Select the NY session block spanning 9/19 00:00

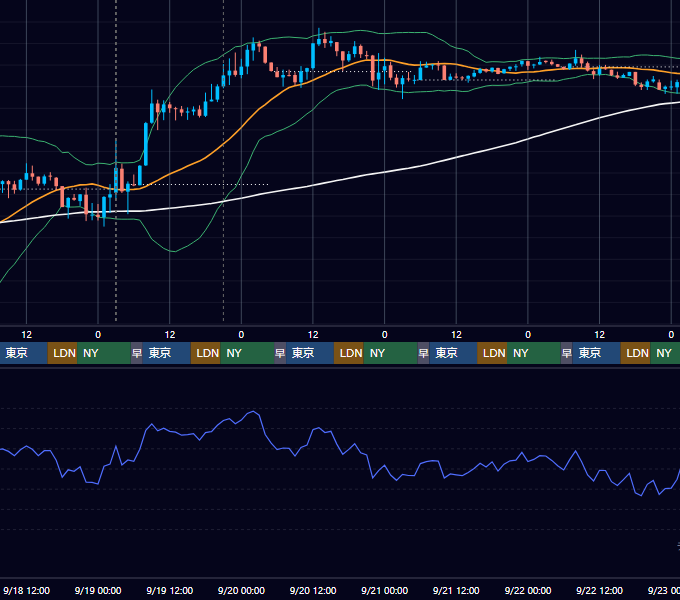coord(104,353)
